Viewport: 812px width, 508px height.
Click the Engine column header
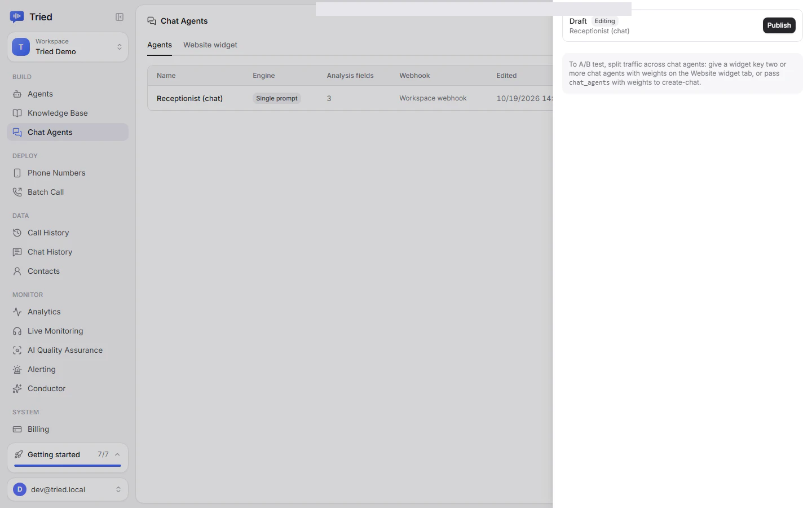tap(264, 76)
